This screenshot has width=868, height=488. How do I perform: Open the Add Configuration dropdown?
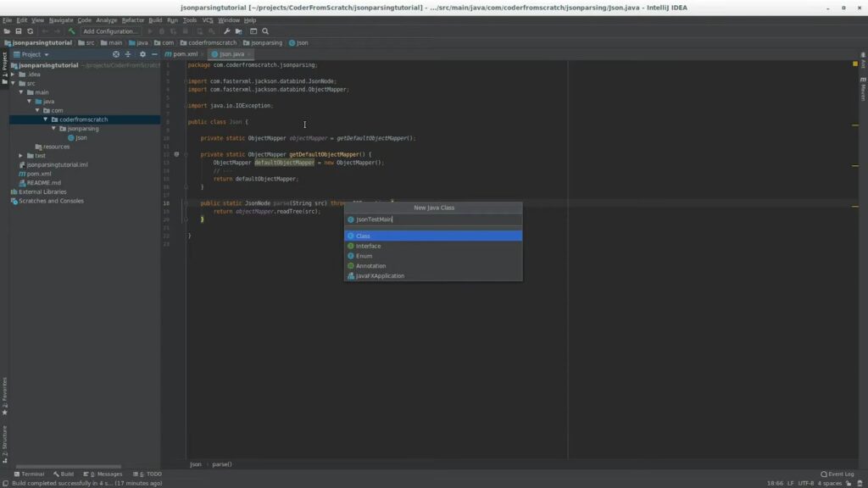click(110, 30)
